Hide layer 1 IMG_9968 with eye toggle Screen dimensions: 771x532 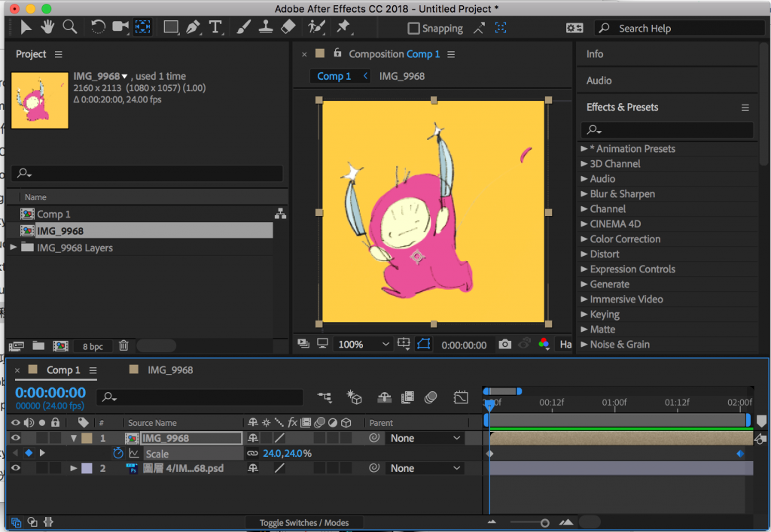pyautogui.click(x=15, y=438)
